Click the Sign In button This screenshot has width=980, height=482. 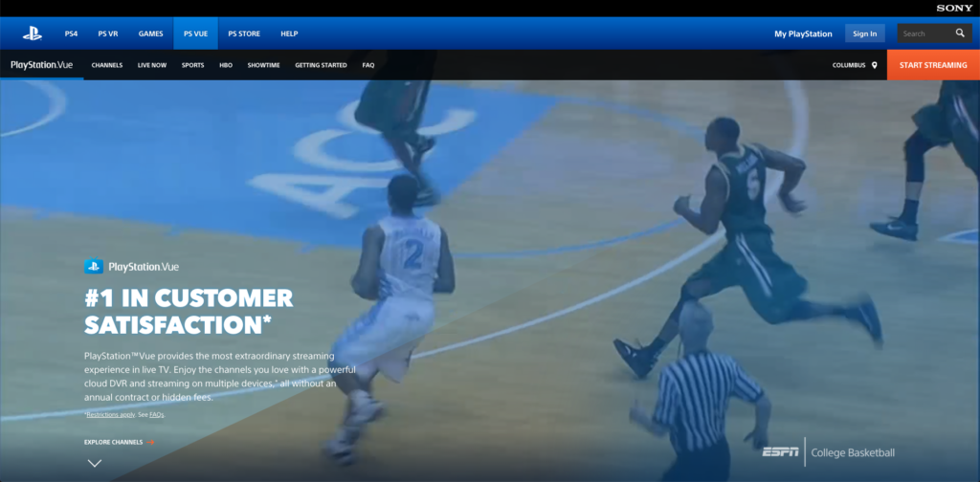(865, 33)
